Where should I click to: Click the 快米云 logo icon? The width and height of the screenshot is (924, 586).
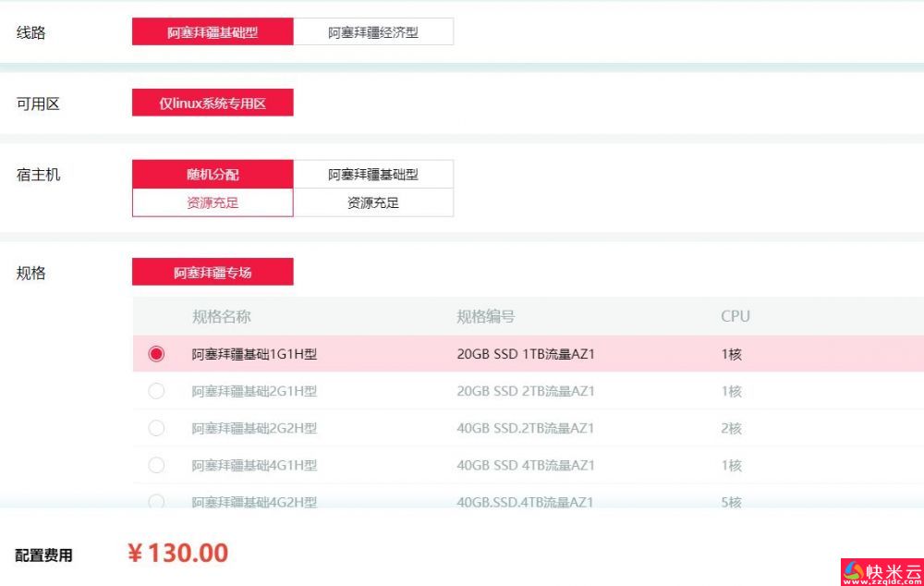click(853, 570)
